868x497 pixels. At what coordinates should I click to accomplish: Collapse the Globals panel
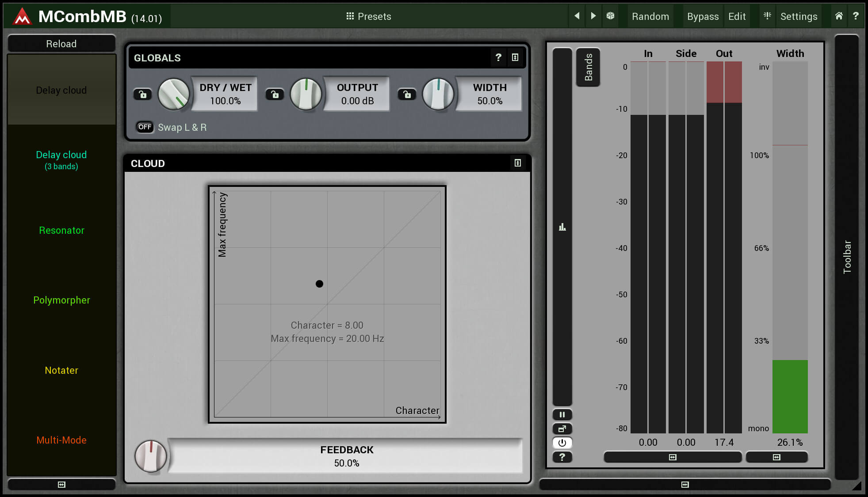point(515,57)
